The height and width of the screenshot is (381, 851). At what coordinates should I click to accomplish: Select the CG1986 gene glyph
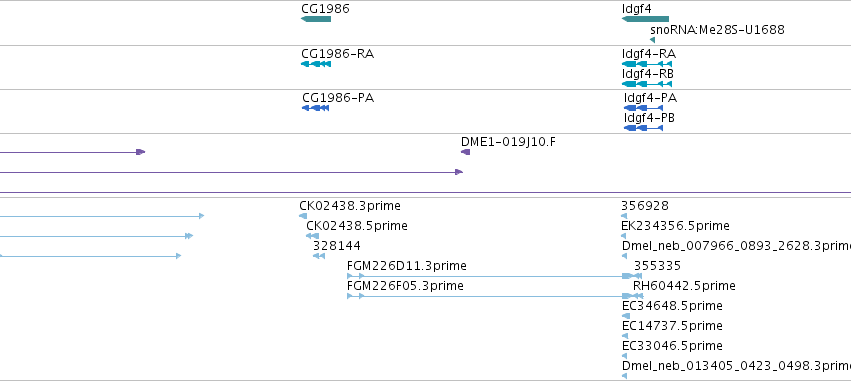tap(316, 19)
